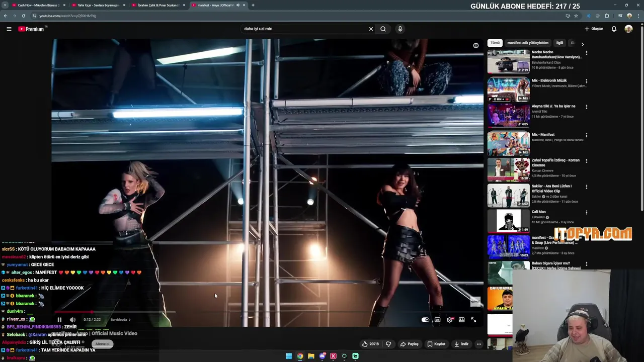Screen dimensions: 644x362
Task: Open Call Man video title
Action: (538, 212)
